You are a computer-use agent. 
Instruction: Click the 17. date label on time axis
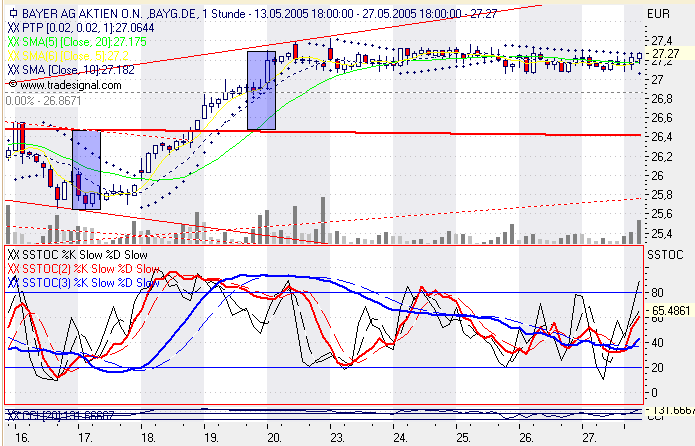pyautogui.click(x=85, y=438)
